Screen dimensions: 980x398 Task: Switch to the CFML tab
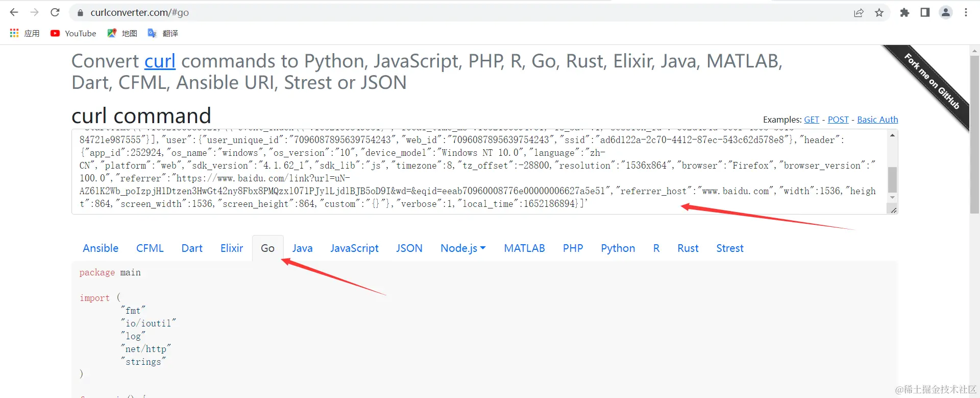tap(150, 248)
